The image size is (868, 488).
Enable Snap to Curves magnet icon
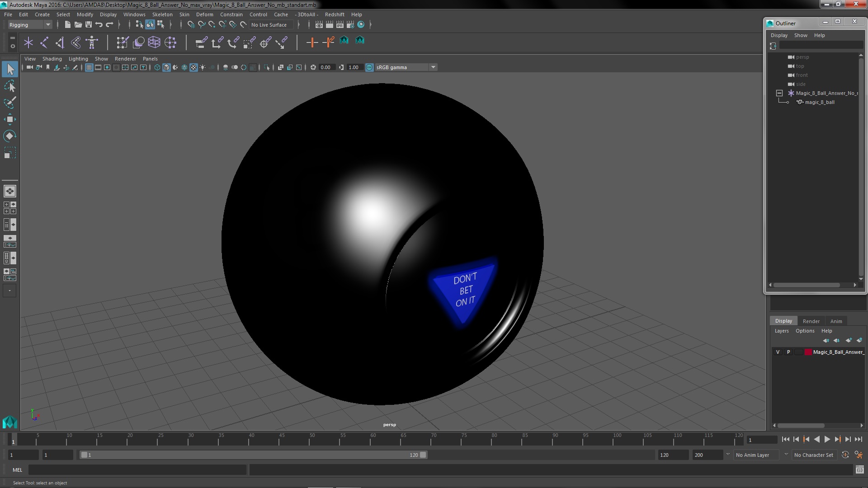pos(201,25)
